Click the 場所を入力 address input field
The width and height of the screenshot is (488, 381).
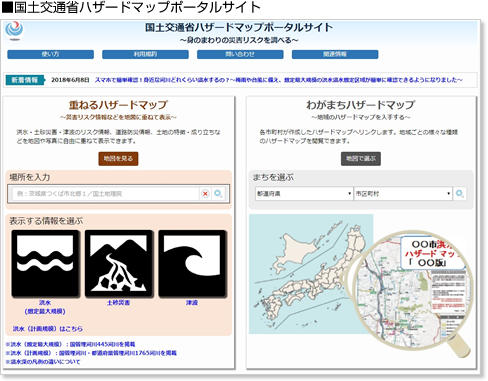tap(105, 194)
